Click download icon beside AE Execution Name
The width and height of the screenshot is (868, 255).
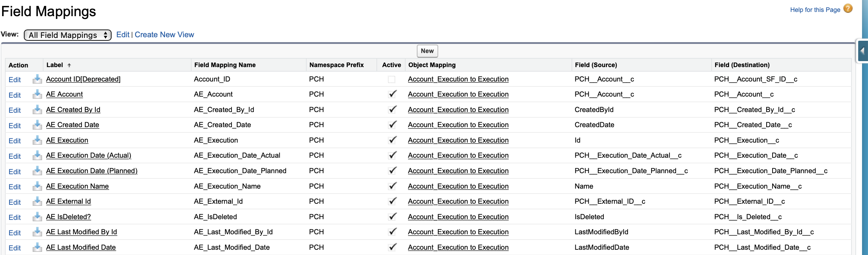pyautogui.click(x=37, y=187)
